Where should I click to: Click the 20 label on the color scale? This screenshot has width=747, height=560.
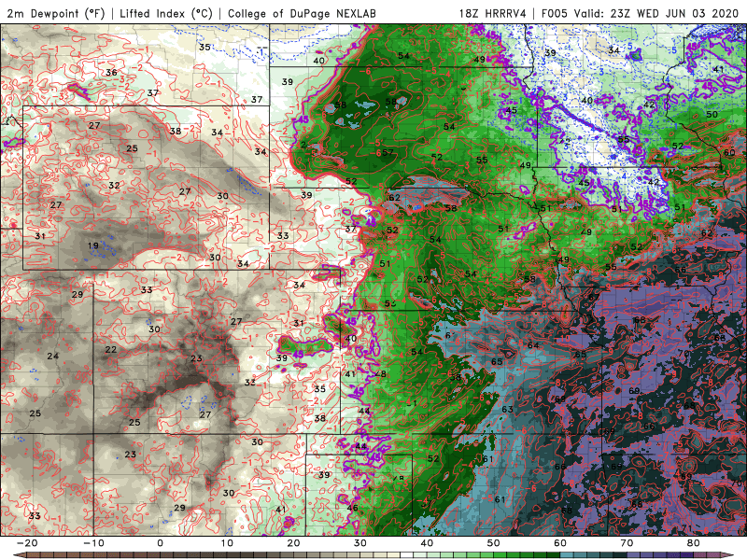293,543
